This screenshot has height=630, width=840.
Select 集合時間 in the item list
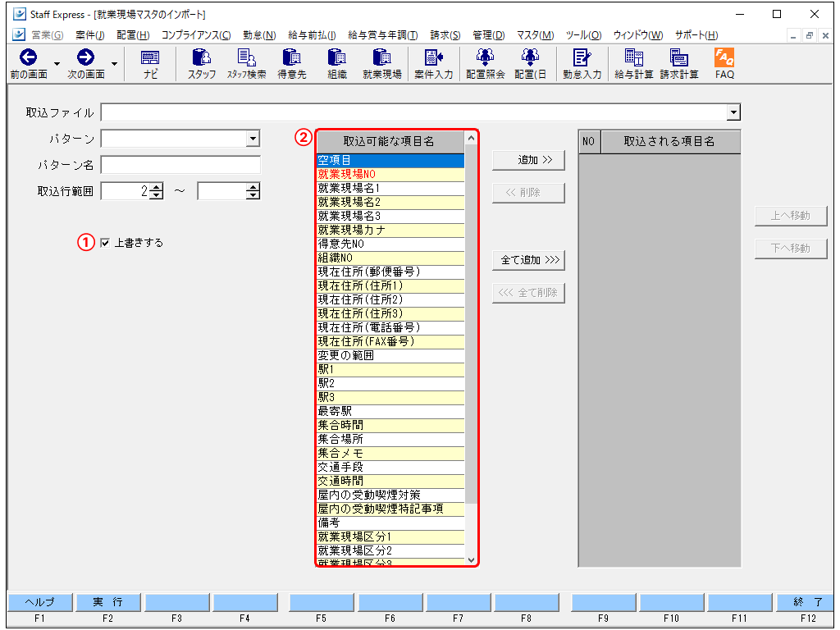click(x=390, y=425)
